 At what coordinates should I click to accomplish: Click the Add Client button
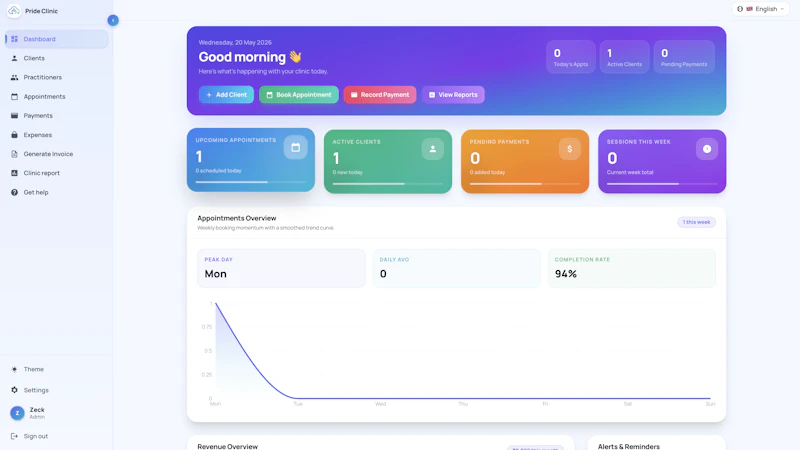coord(226,95)
